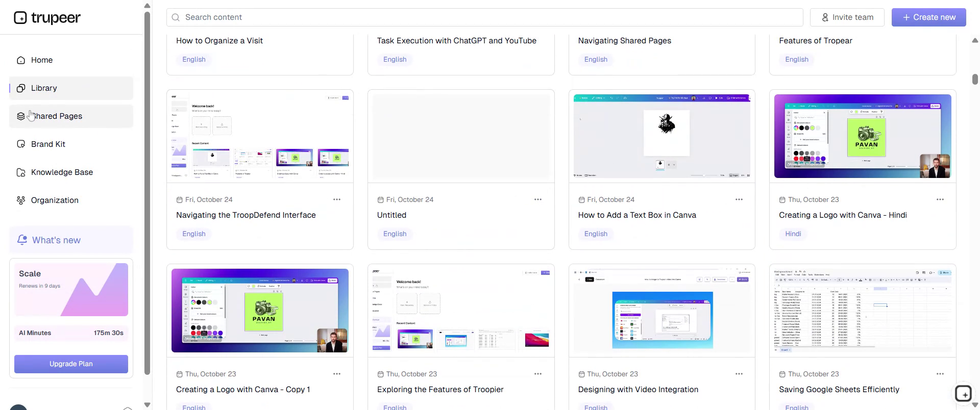This screenshot has width=980, height=410.
Task: Open options for Saving Google Sheets Efficiently
Action: click(940, 374)
